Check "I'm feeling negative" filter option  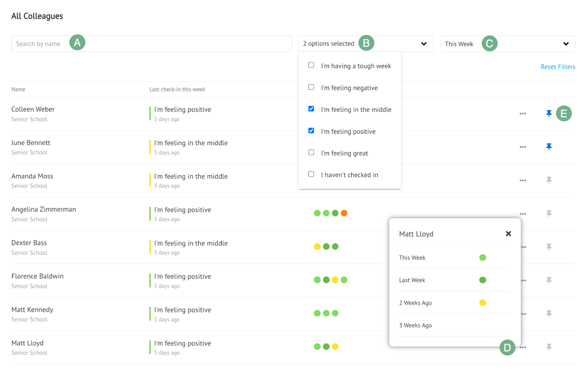[311, 87]
